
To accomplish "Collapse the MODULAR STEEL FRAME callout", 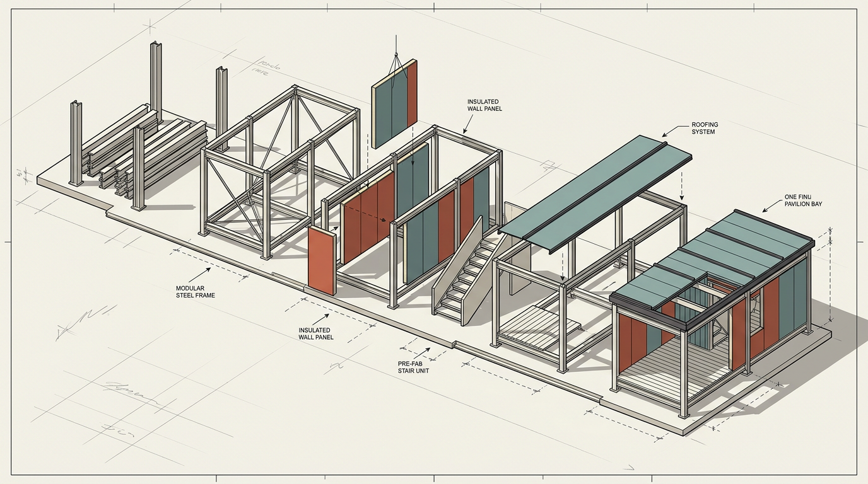I will [196, 291].
